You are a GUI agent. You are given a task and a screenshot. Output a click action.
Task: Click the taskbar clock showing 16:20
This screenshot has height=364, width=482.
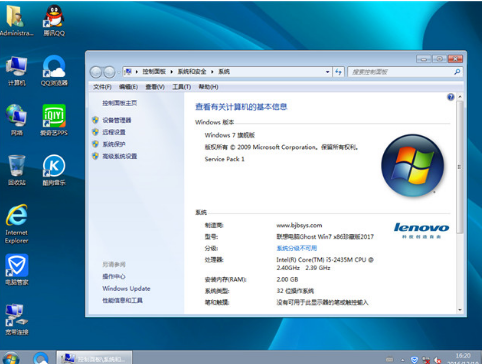pyautogui.click(x=463, y=356)
